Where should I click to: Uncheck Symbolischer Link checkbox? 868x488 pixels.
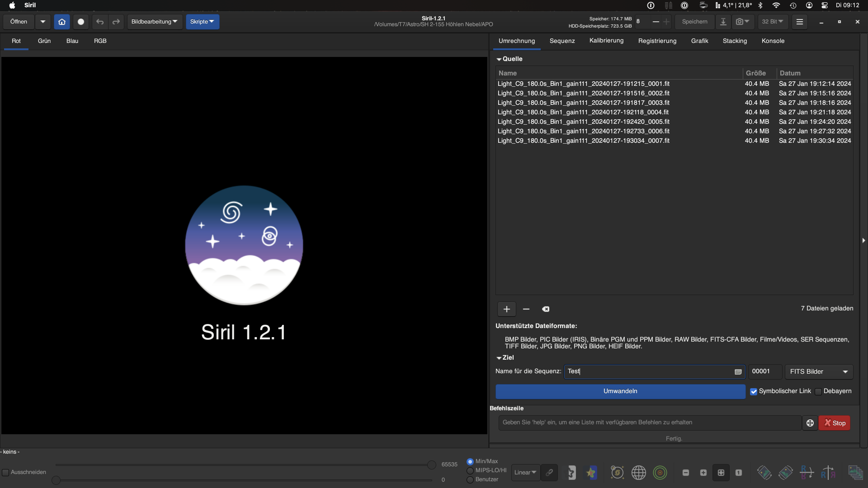754,392
